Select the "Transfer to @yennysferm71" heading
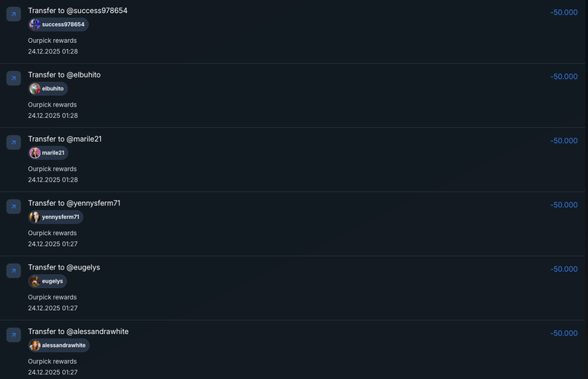The image size is (588, 379). coord(74,204)
